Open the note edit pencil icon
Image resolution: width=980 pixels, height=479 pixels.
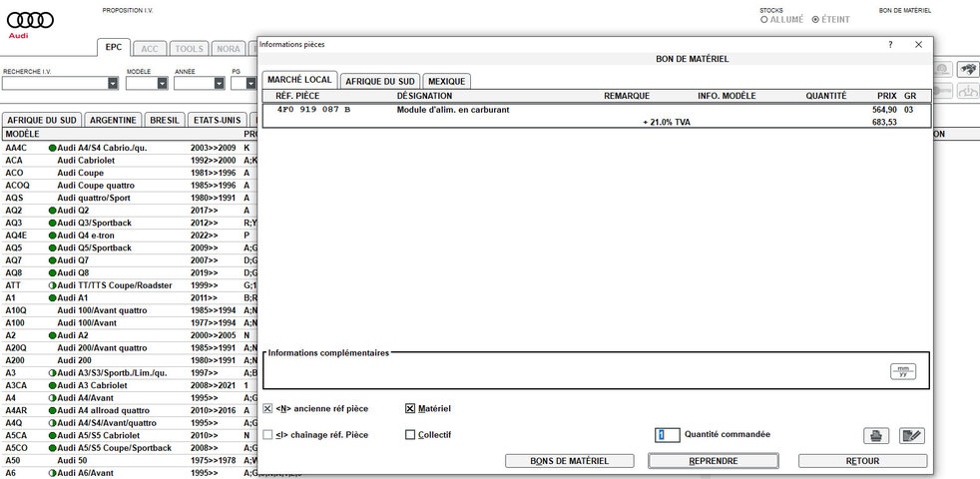[912, 436]
